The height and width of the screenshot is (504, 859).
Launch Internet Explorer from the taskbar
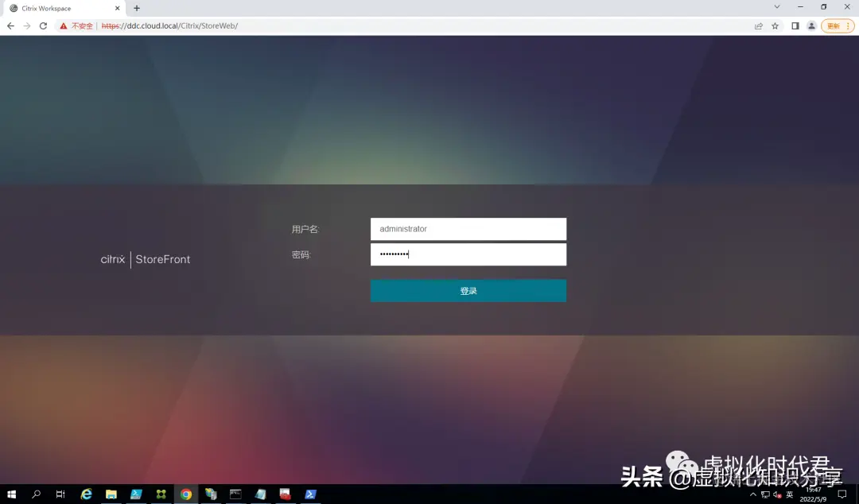(x=86, y=494)
